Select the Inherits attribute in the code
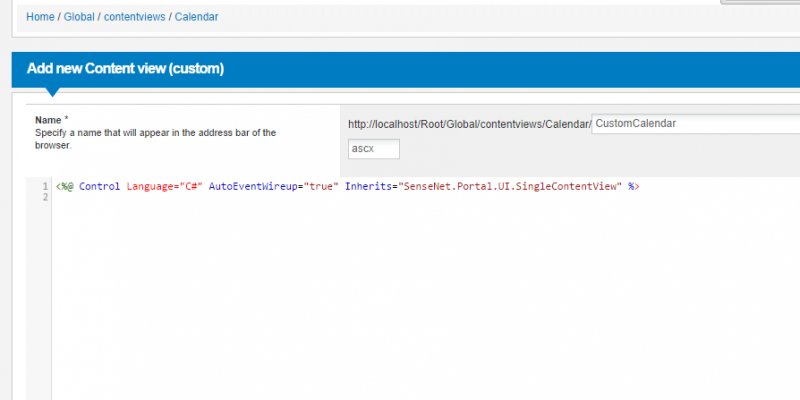 point(368,187)
